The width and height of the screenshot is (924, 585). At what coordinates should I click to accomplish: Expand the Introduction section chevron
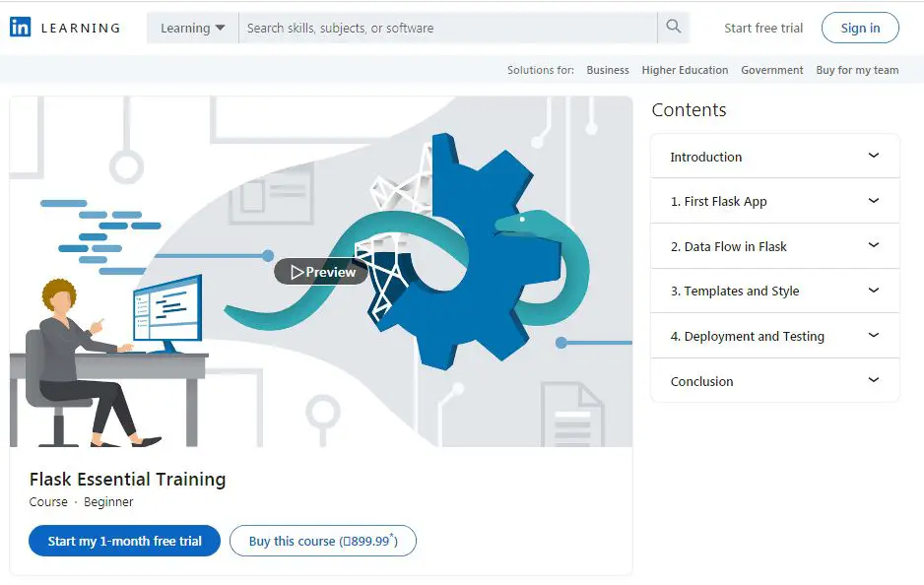[x=873, y=156]
